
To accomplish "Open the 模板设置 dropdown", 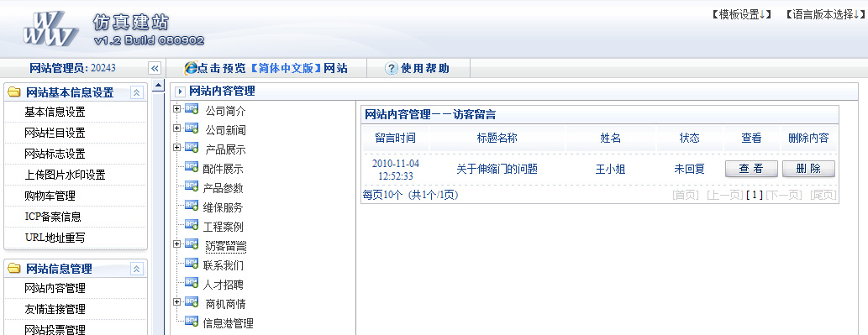I will pyautogui.click(x=741, y=15).
